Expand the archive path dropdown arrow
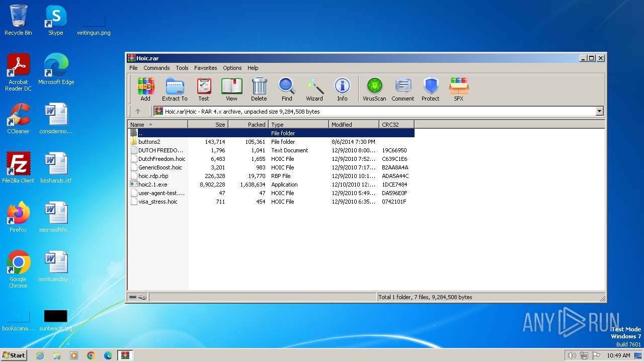 tap(599, 112)
